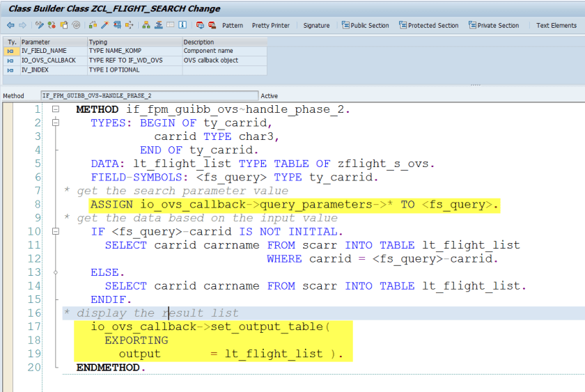585x392 pixels.
Task: Select the IO_OVS_CALLBACK parameter type icon
Action: point(10,61)
